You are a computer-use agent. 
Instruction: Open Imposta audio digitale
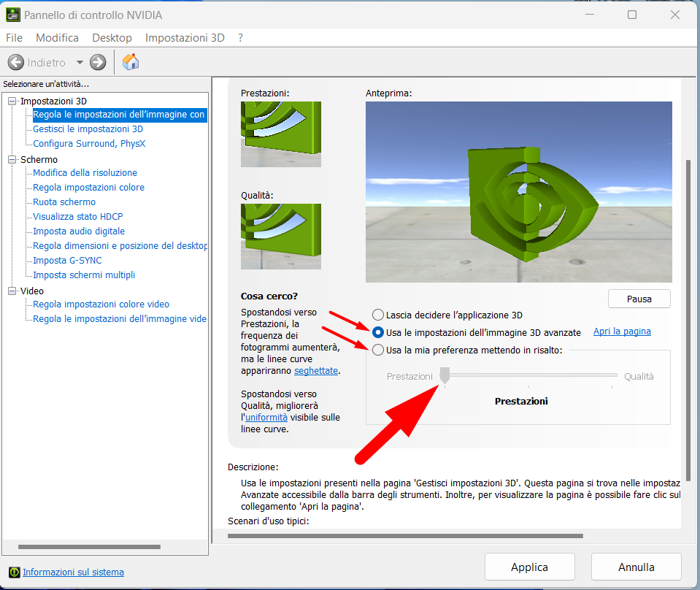coord(79,231)
